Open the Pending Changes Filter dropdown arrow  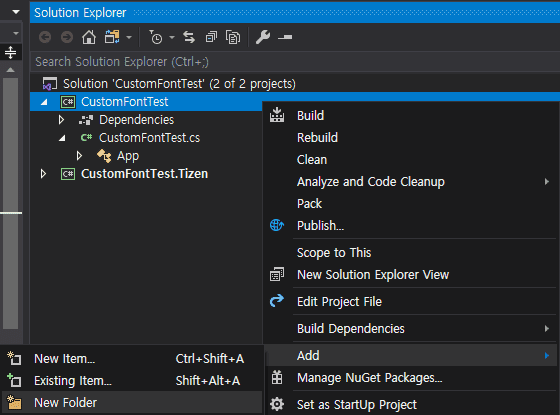[172, 37]
